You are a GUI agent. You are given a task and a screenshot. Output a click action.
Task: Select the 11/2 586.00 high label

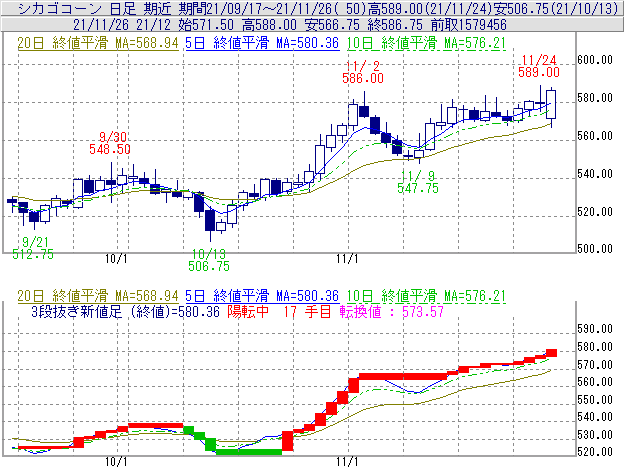pos(363,72)
